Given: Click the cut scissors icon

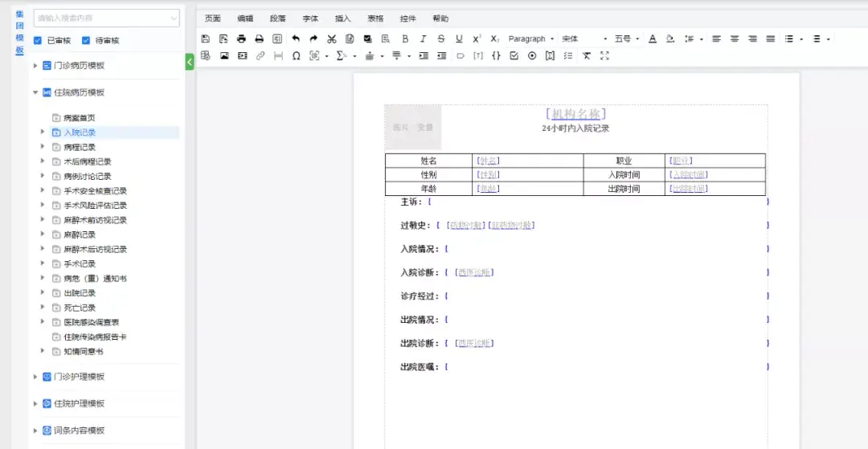Looking at the screenshot, I should (x=332, y=39).
